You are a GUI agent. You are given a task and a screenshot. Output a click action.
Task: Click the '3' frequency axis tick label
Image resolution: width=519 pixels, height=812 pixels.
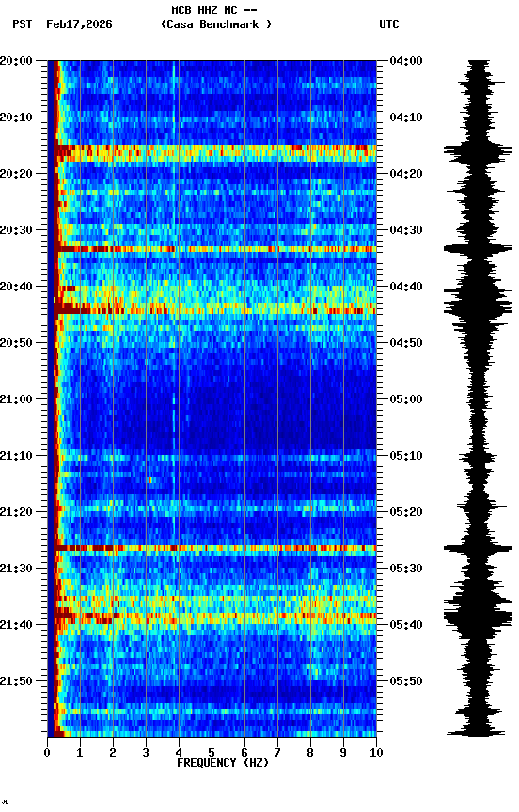(146, 753)
